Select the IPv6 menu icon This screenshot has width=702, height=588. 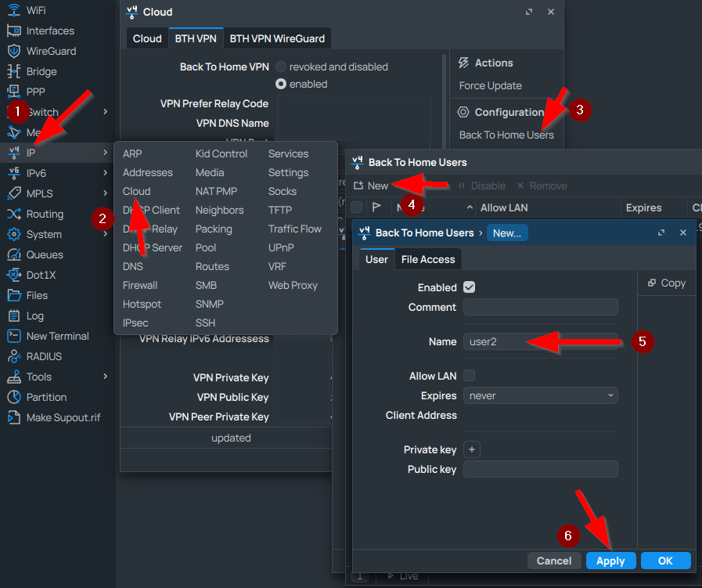[x=14, y=173]
